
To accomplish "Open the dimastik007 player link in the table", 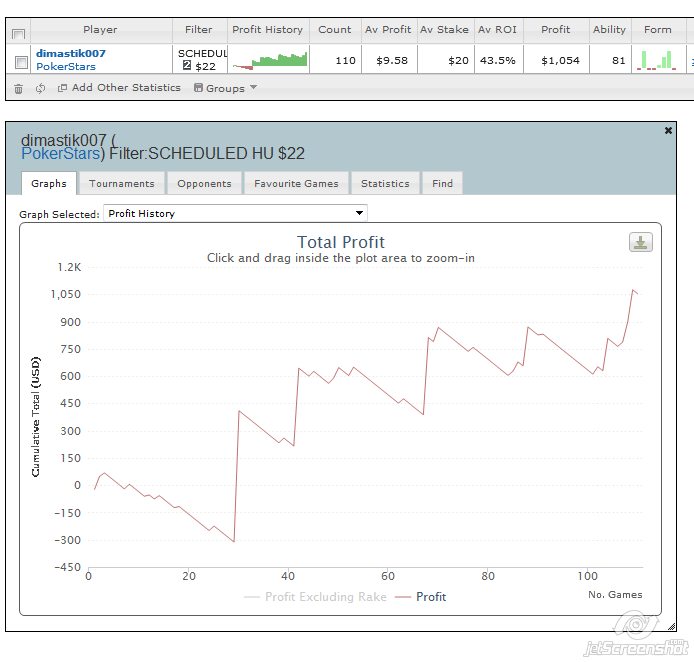I will 70,53.
